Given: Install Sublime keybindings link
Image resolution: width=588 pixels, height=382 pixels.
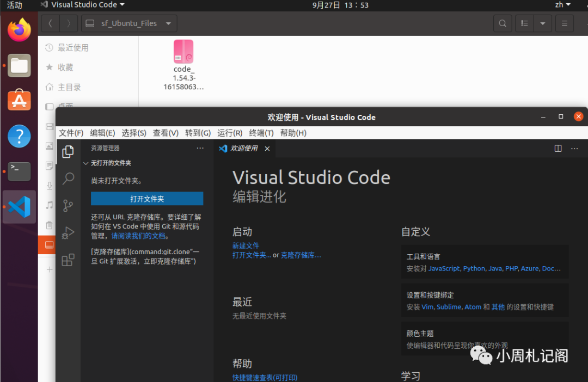Looking at the screenshot, I should 449,307.
